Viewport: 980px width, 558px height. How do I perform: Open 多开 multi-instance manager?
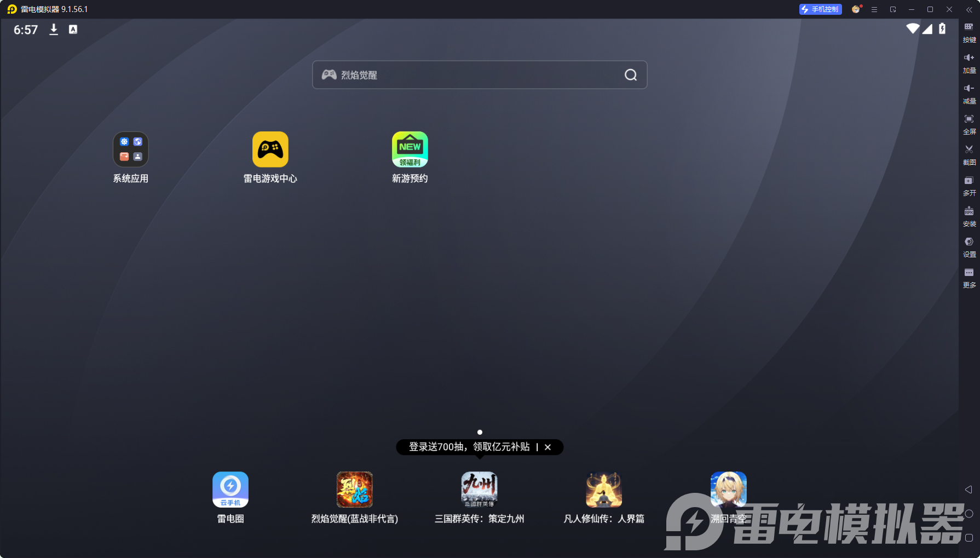(969, 186)
